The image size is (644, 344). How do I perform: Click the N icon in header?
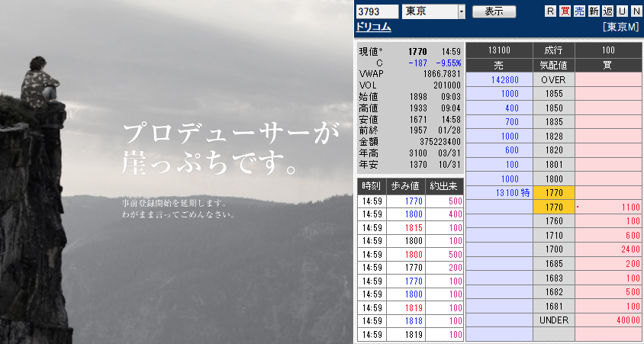tap(636, 11)
